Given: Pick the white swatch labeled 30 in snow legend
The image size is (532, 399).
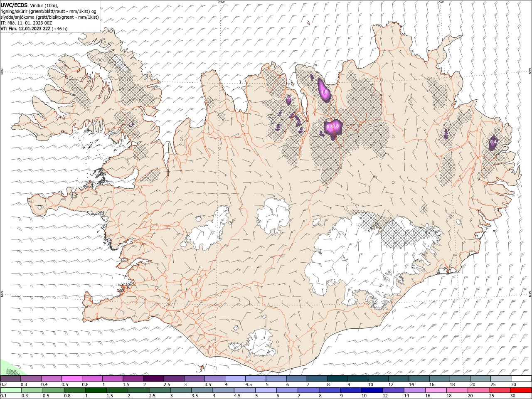Looking at the screenshot, I should pos(521,379).
